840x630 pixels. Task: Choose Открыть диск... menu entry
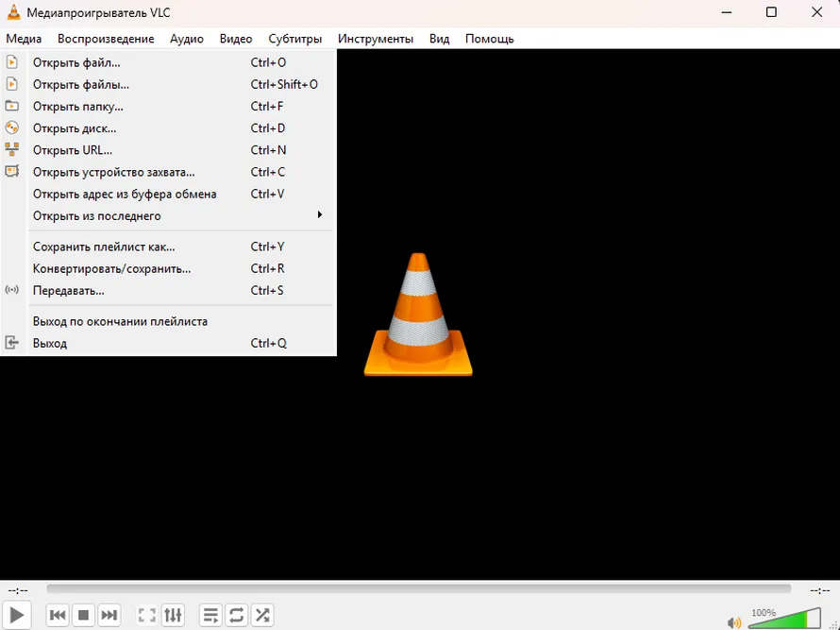point(168,128)
